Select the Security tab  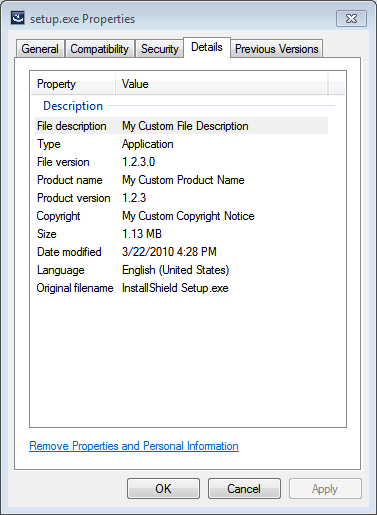[x=159, y=49]
